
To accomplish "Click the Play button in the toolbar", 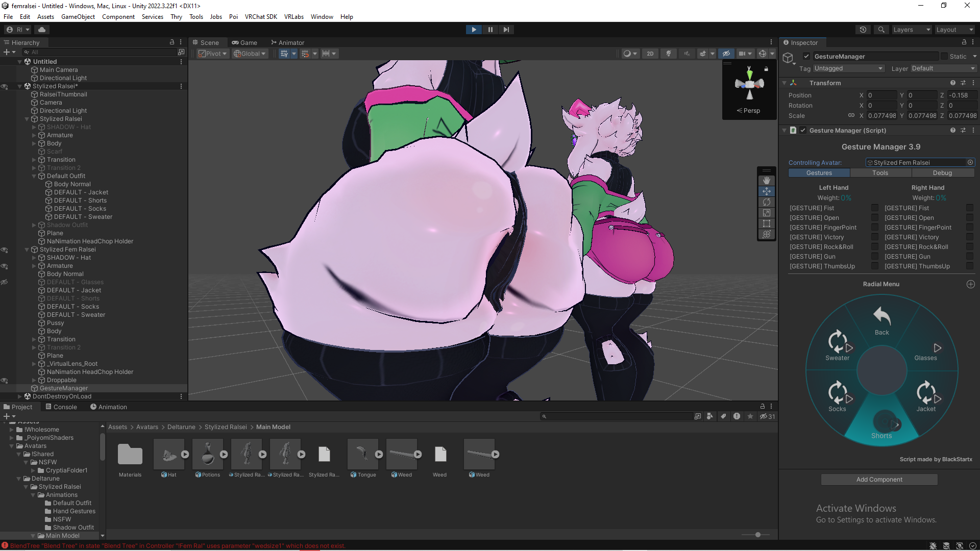I will [x=474, y=30].
